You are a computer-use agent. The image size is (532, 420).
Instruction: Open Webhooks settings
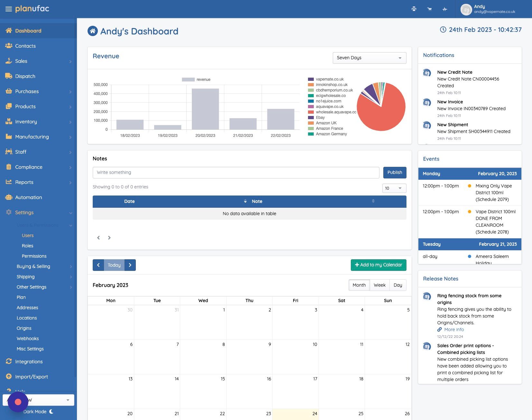[x=28, y=339]
